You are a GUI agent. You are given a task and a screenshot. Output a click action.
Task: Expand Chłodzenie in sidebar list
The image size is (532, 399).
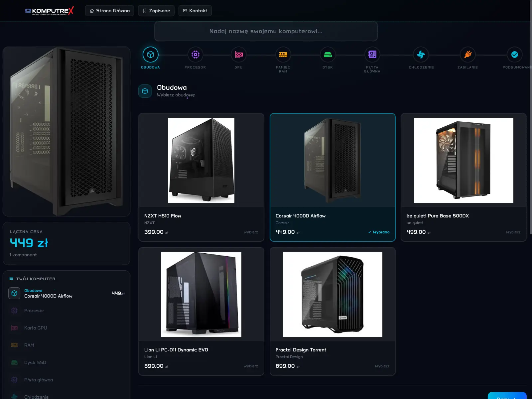point(36,396)
